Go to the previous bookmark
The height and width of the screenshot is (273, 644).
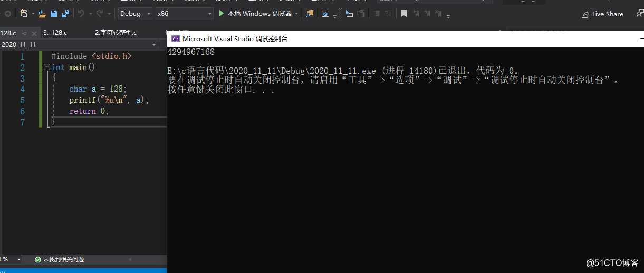coord(416,14)
